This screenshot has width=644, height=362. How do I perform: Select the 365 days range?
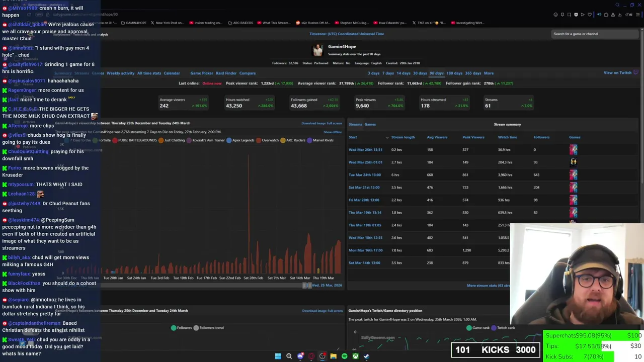473,73
